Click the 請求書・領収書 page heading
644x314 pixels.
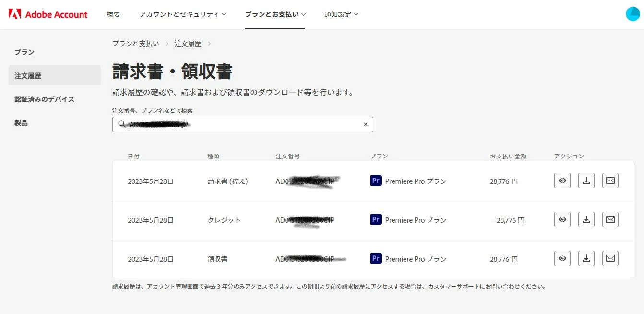(x=172, y=72)
